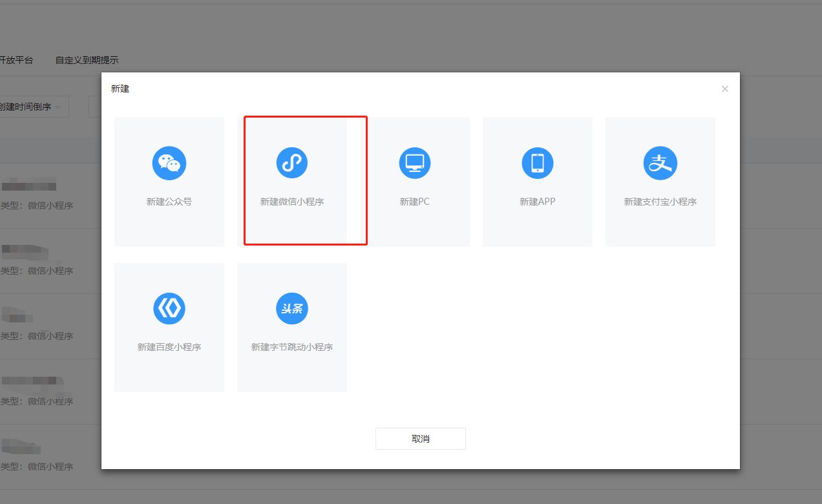Click the Alipay mini program icon
The height and width of the screenshot is (504, 822).
click(660, 163)
